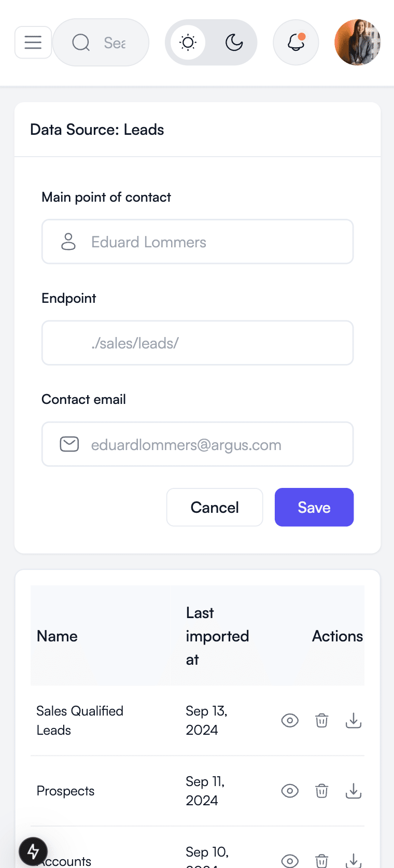The image size is (394, 868).
Task: Click the Cancel button
Action: coord(215,507)
